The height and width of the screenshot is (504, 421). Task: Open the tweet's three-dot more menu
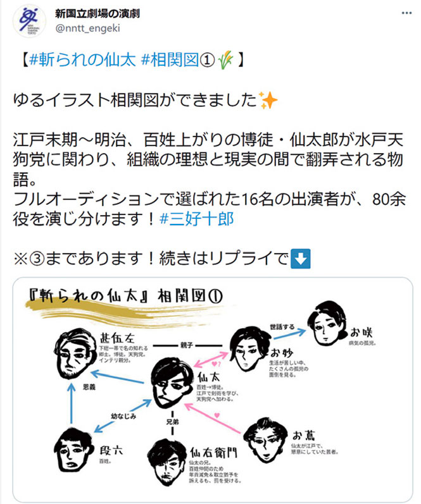click(406, 13)
